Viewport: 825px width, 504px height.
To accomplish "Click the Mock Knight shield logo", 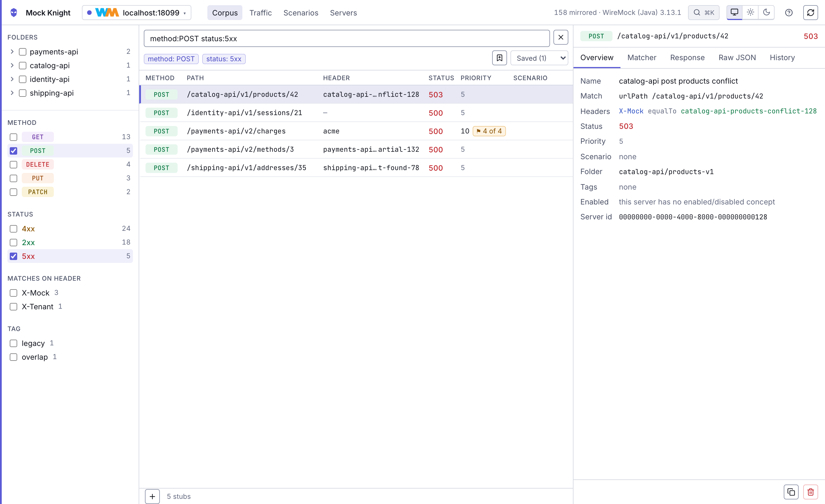I will coord(14,13).
